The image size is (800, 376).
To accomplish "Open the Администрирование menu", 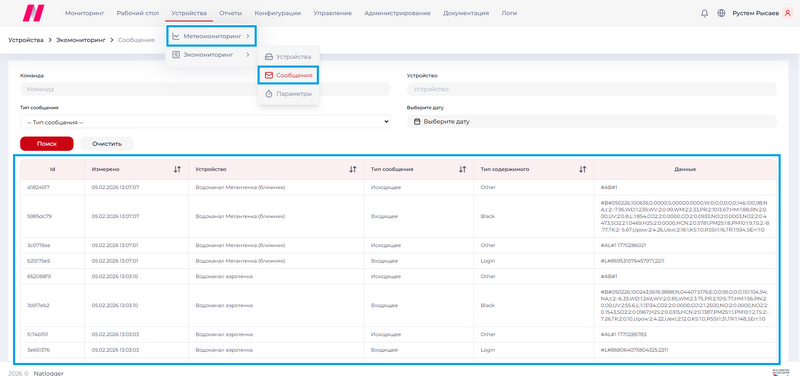I will (397, 13).
